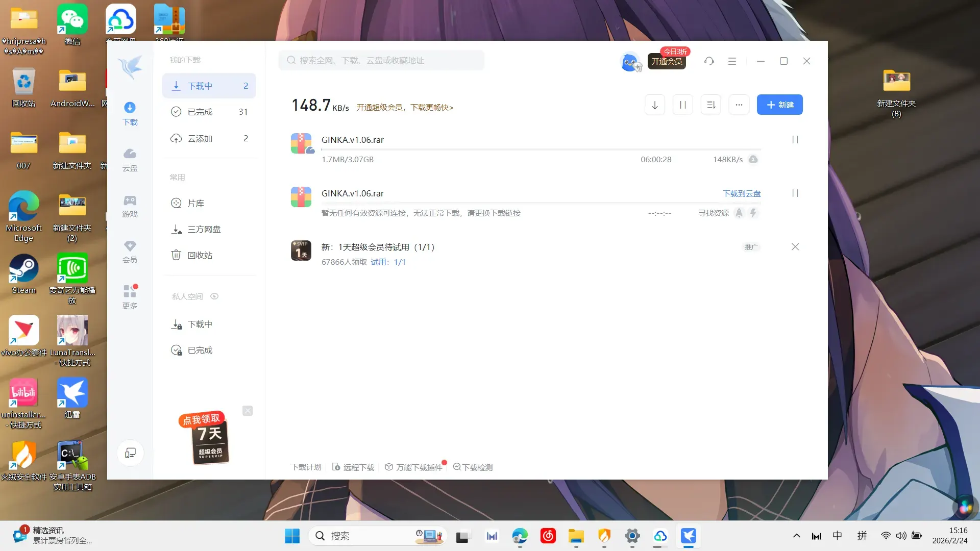
Task: Open 片库 film library
Action: (x=209, y=203)
